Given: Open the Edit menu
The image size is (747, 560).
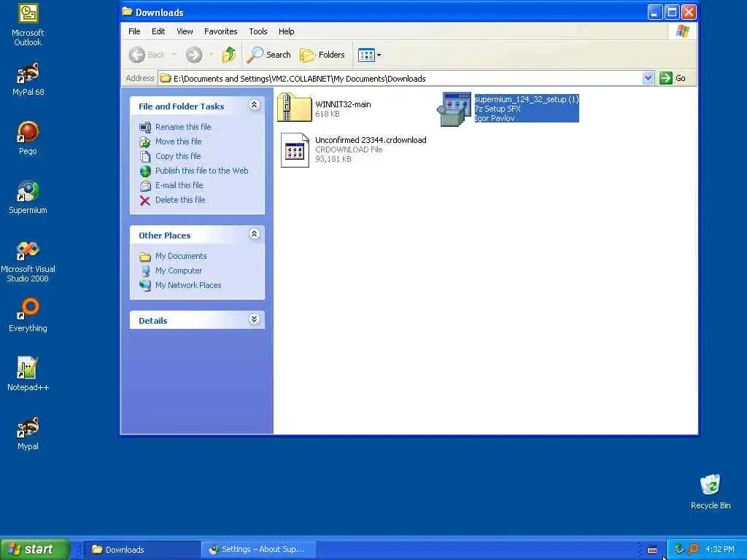Looking at the screenshot, I should [x=158, y=31].
